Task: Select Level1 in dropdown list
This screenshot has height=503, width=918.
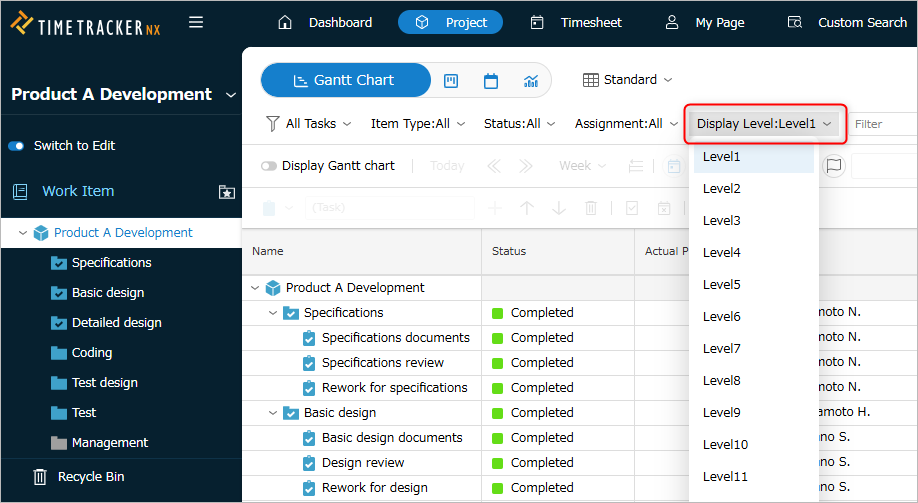Action: point(754,157)
